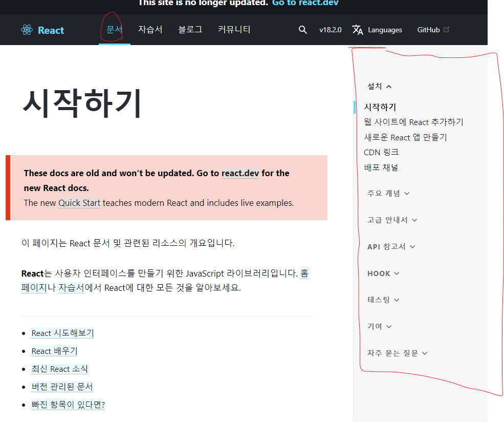Image resolution: width=504 pixels, height=422 pixels.
Task: Expand the 기여 sidebar section
Action: click(x=379, y=326)
